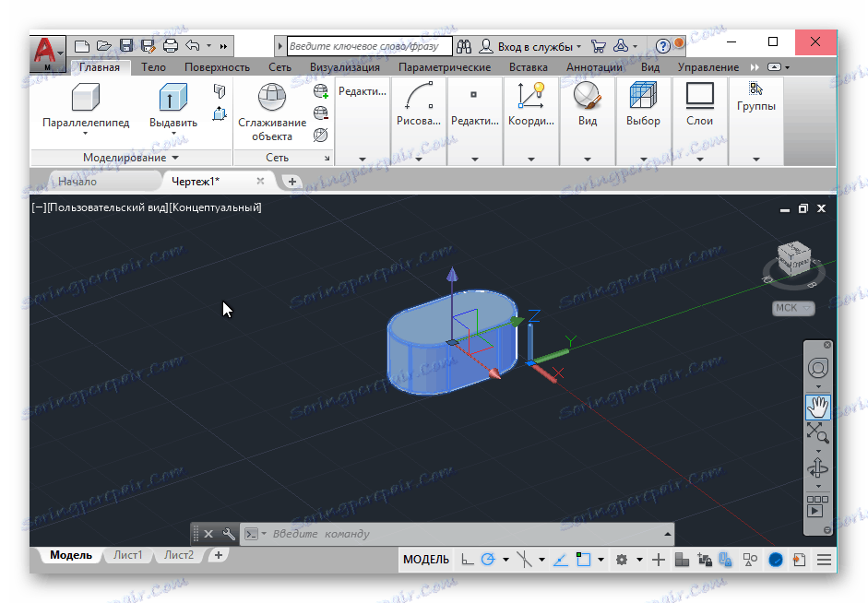
Task: Click the refine mesh icon with diagonal slash
Action: click(320, 135)
